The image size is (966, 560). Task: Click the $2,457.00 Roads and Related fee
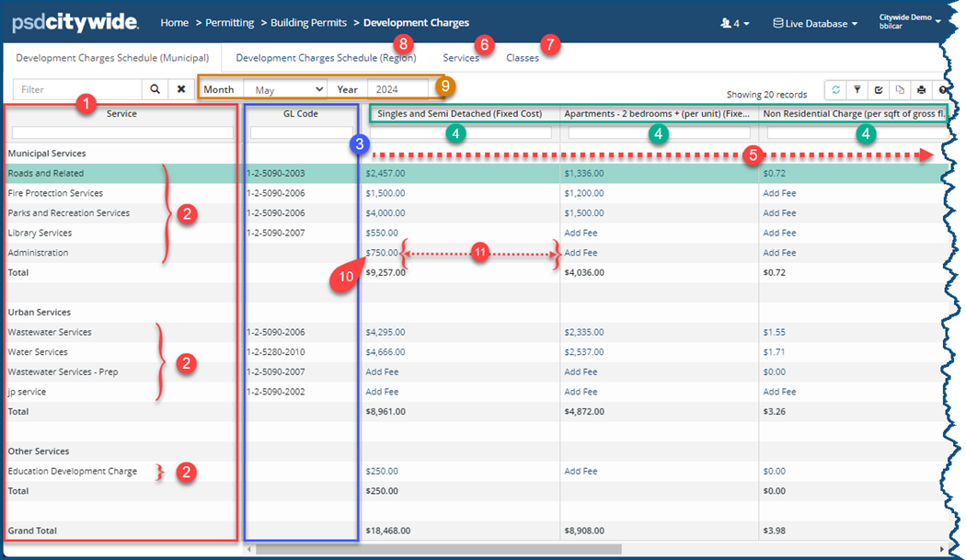click(x=385, y=173)
